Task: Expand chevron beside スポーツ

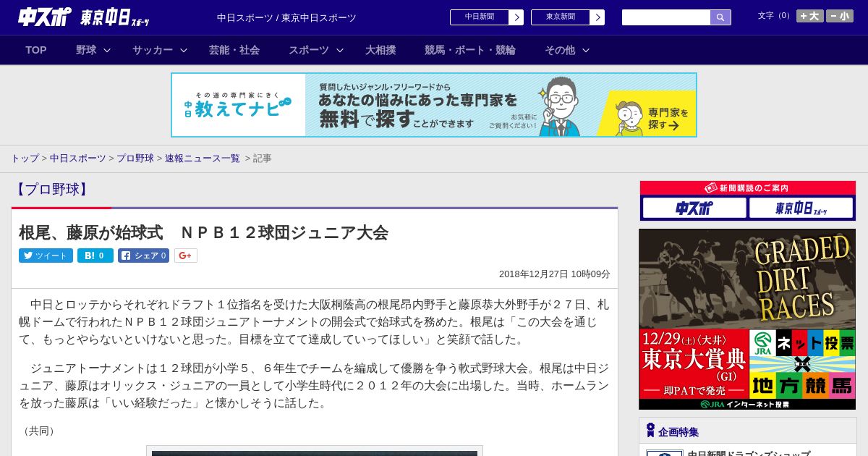Action: coord(340,50)
